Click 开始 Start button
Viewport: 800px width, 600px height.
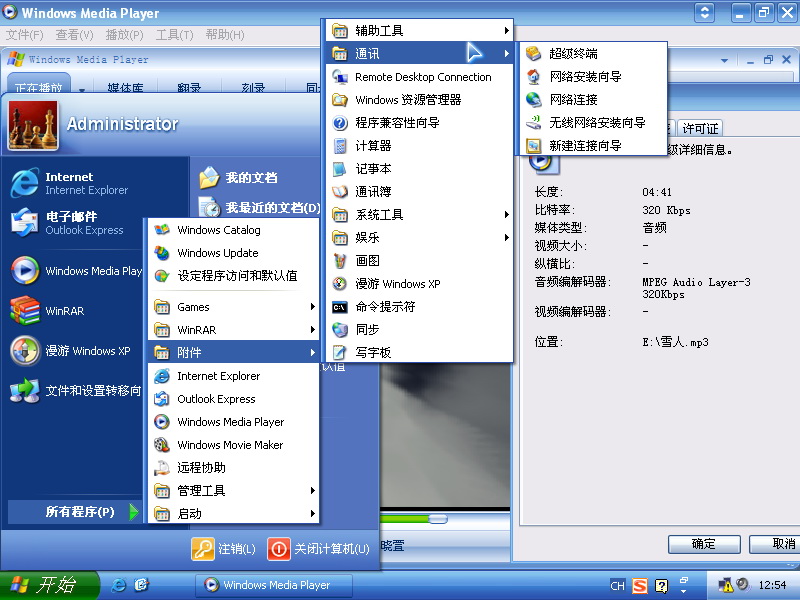point(48,585)
